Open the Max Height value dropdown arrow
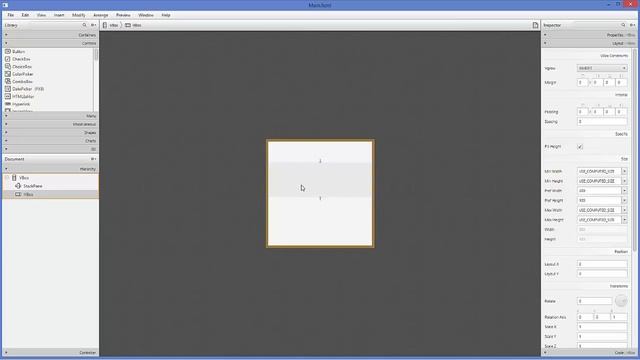Screen dimensions: 640x360 [624, 220]
